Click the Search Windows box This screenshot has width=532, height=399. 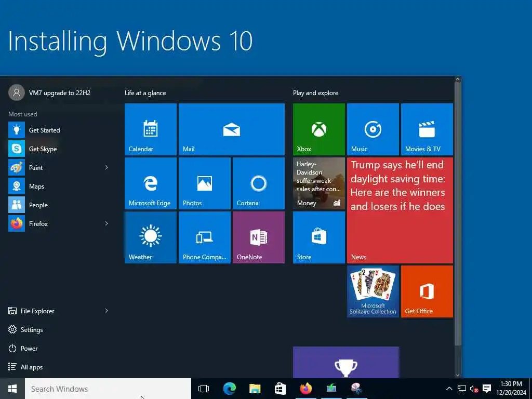108,389
